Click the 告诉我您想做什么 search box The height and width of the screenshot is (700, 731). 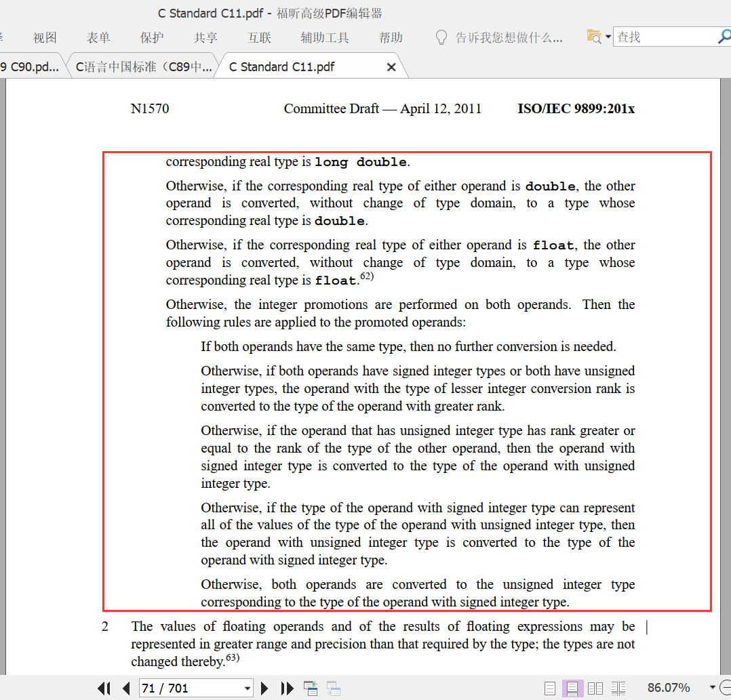click(x=509, y=37)
